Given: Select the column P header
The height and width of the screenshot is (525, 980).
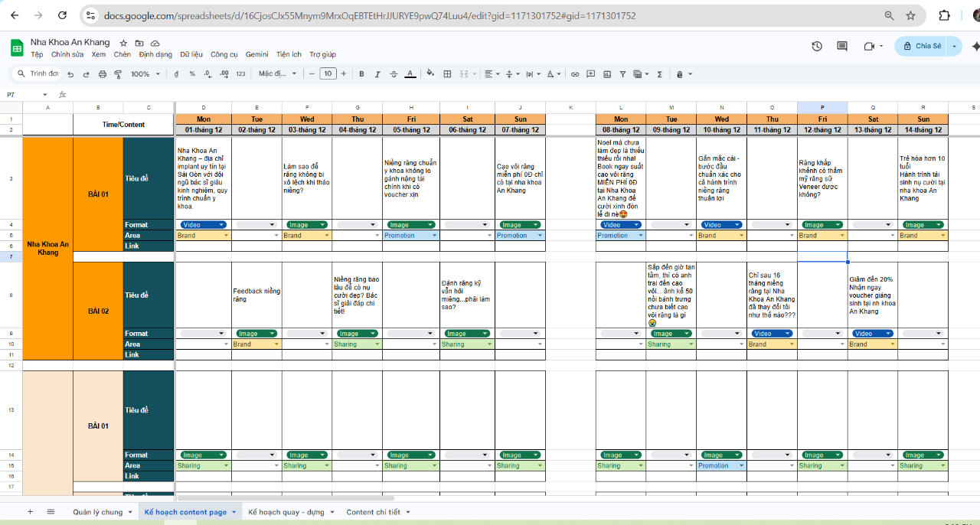Looking at the screenshot, I should click(x=822, y=108).
